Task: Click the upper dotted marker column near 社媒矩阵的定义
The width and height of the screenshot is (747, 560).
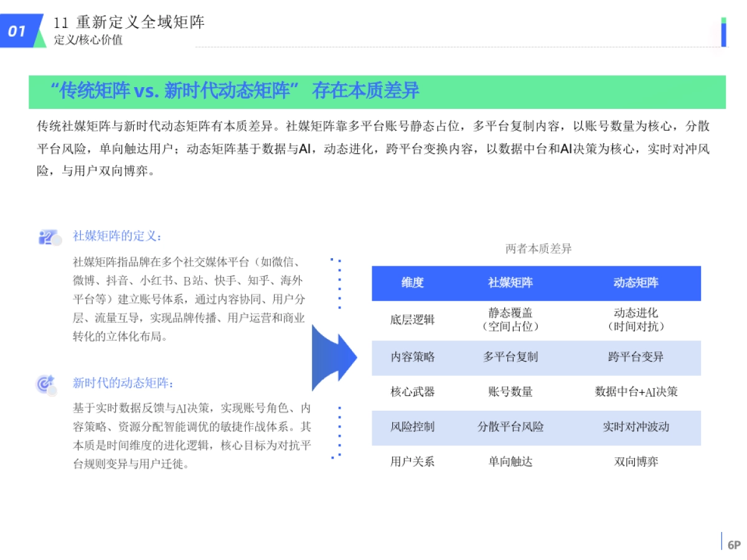Action: pyautogui.click(x=339, y=283)
